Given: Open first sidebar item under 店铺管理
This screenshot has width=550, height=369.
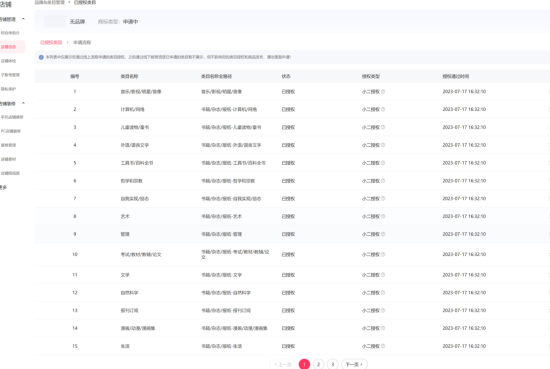Looking at the screenshot, I should (10, 33).
